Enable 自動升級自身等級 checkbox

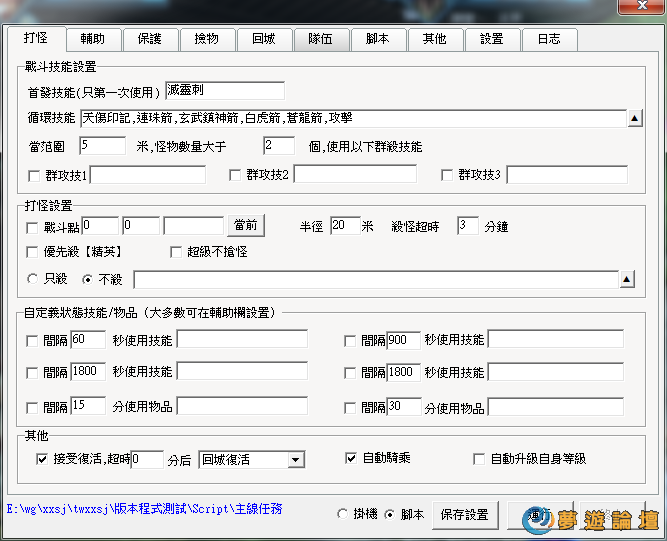(479, 459)
